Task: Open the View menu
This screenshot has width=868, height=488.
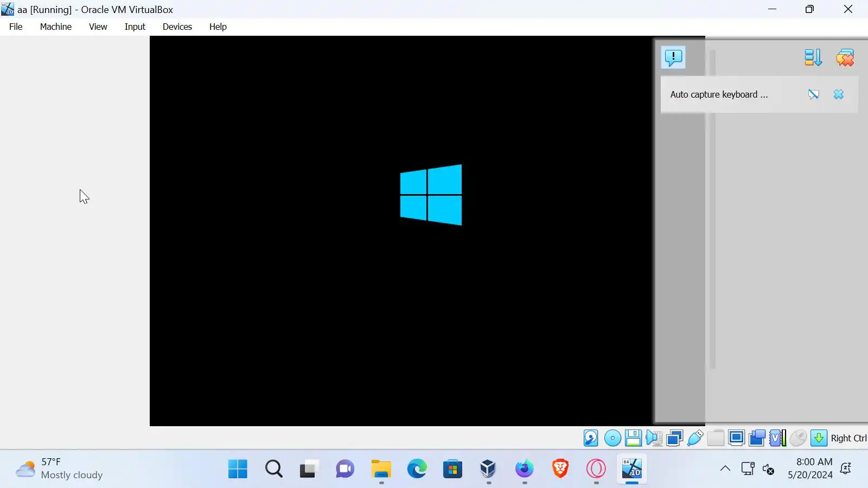Action: (98, 27)
